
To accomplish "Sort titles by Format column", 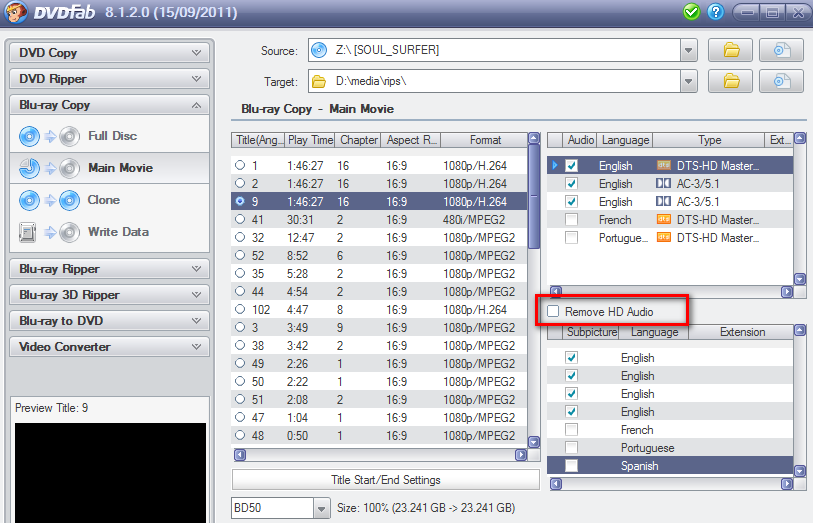I will tap(485, 140).
